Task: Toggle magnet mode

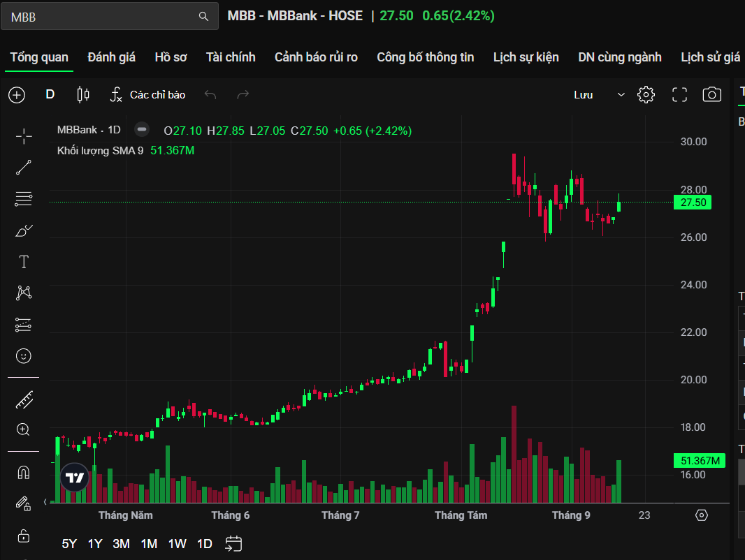Action: click(x=24, y=473)
